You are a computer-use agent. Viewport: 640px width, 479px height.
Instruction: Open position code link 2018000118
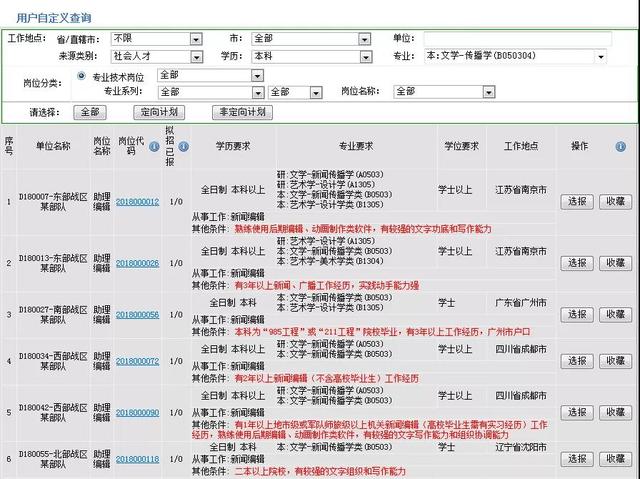click(138, 459)
